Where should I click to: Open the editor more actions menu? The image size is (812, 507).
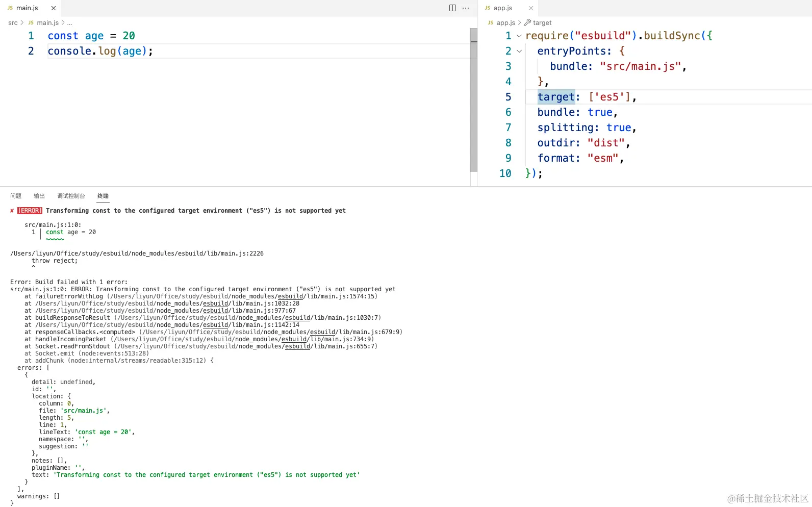466,8
